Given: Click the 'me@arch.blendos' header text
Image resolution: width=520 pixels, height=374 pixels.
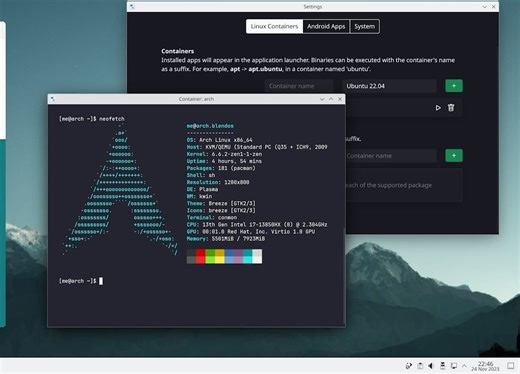Looking at the screenshot, I should click(210, 126).
